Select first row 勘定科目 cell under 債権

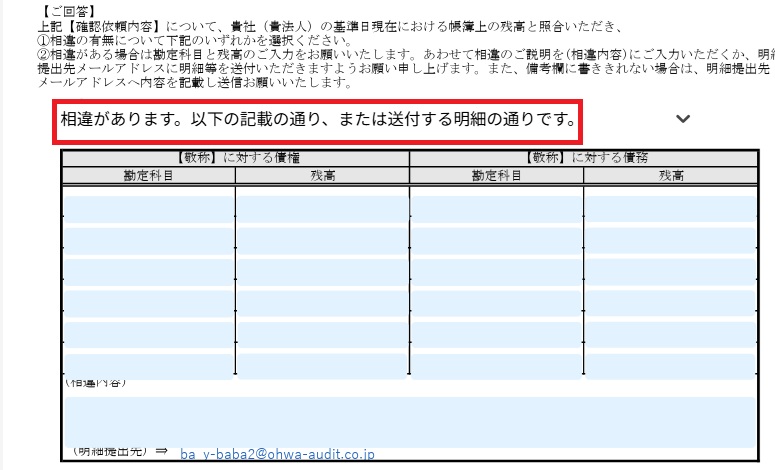click(149, 208)
